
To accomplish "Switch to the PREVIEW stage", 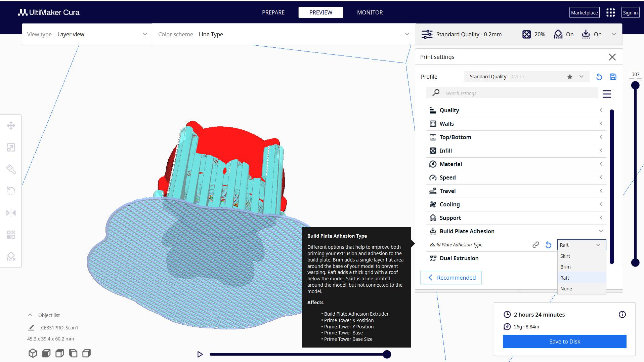I will (x=321, y=12).
